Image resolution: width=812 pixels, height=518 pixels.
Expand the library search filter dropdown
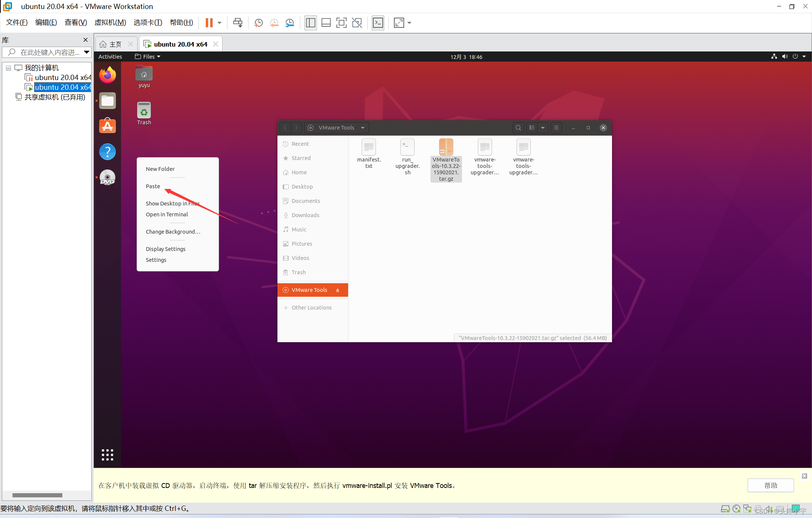(86, 52)
